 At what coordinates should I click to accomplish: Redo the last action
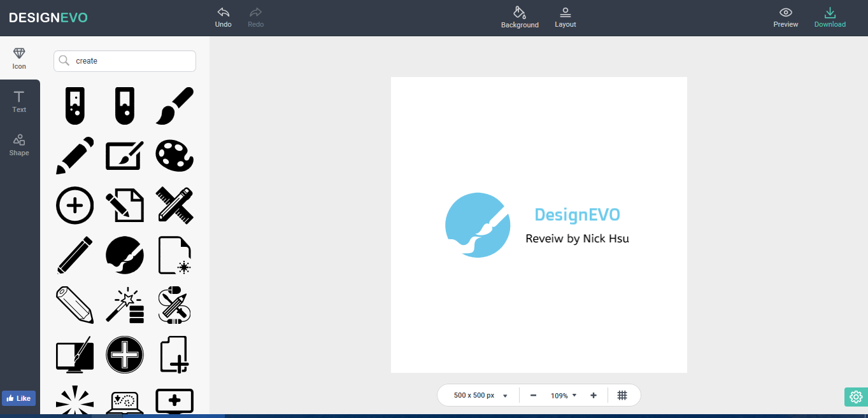(x=256, y=18)
